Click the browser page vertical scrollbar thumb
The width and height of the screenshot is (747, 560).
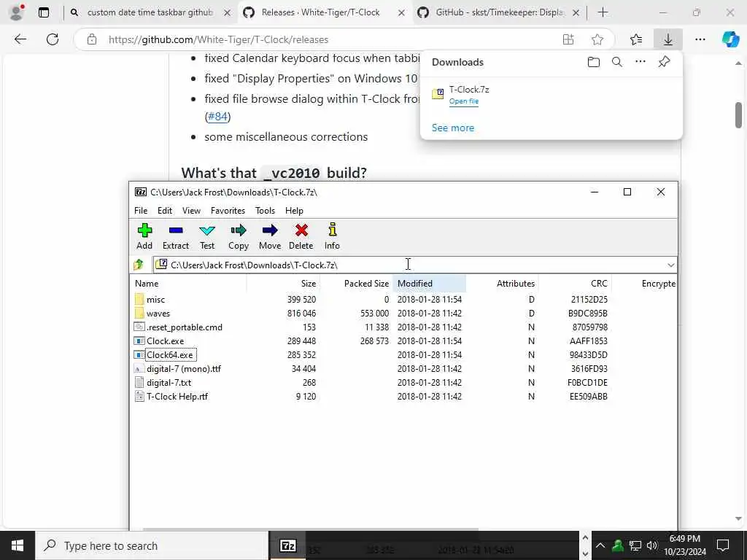pyautogui.click(x=738, y=115)
